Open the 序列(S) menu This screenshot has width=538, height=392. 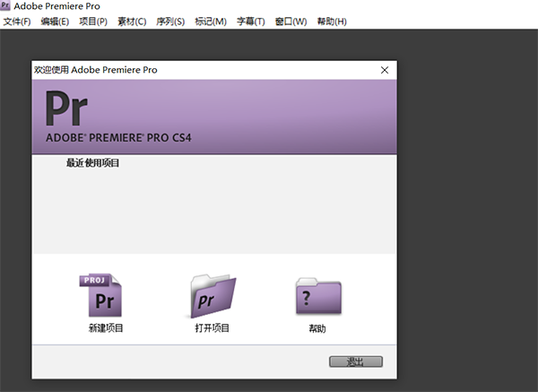pos(170,22)
